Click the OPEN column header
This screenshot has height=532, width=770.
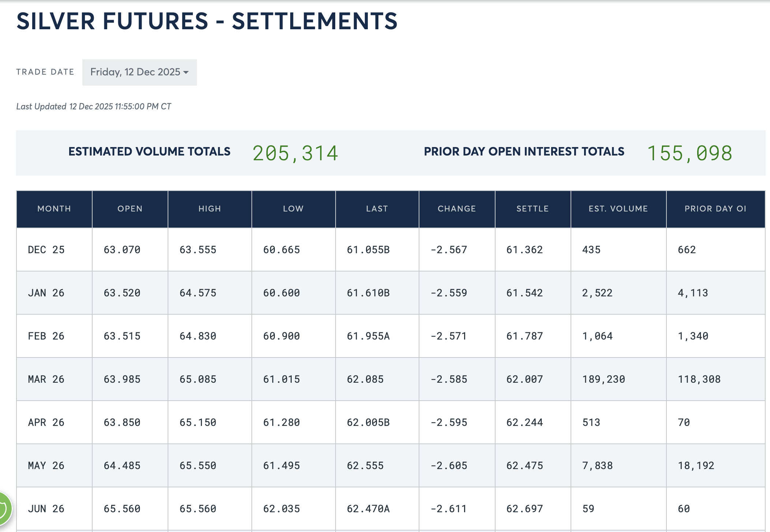coord(130,209)
